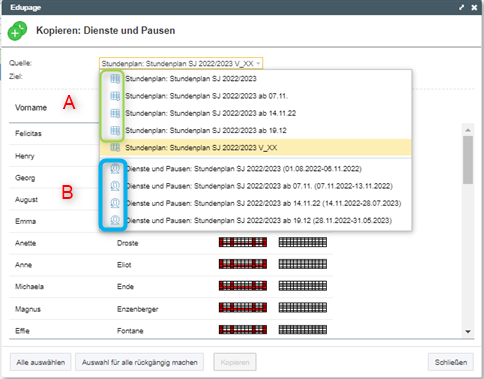Choose 'Stundenplan SJ 2022/2023 ab 14.11.22' option
The image size is (484, 379).
click(x=255, y=113)
